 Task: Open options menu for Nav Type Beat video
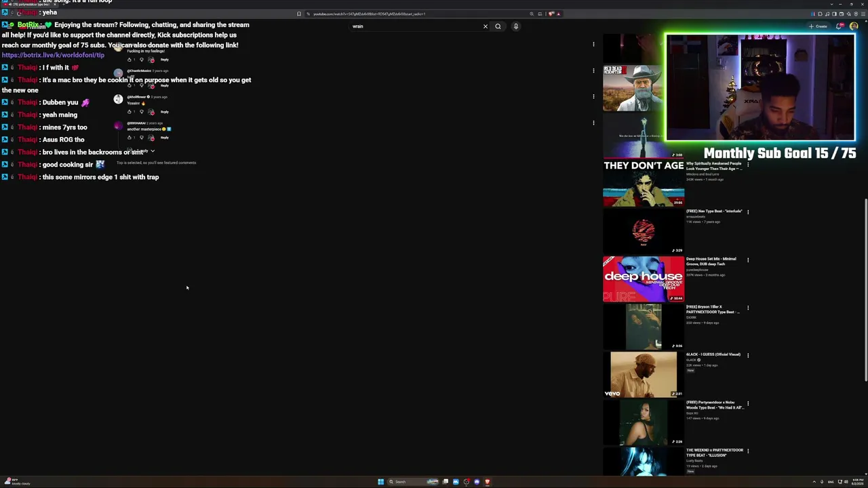[748, 211]
